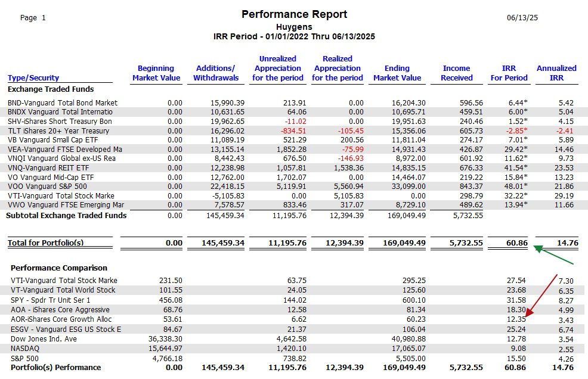The image size is (588, 379).
Task: Click the Subtotal Exchange Traded Funds label
Action: point(66,216)
